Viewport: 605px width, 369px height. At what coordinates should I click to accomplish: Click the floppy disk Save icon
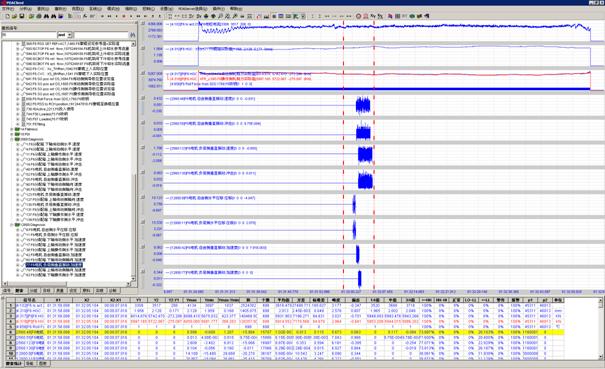22,16
